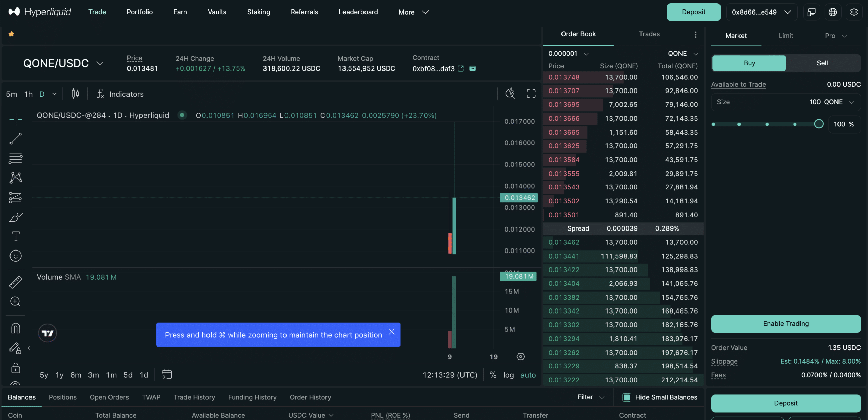Open the go-to-date calendar icon
Screen dimensions: 868x420
166,374
